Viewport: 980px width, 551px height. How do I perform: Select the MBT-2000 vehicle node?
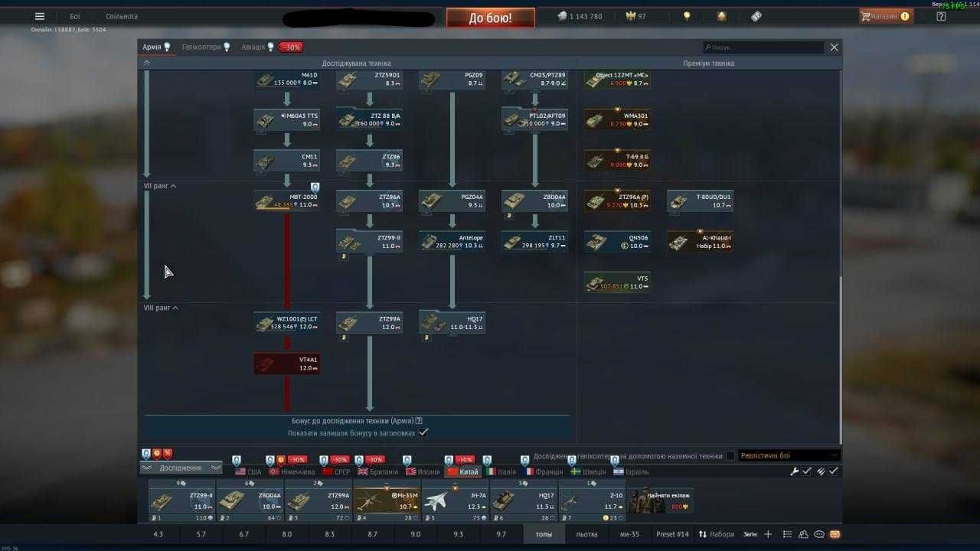pyautogui.click(x=287, y=201)
